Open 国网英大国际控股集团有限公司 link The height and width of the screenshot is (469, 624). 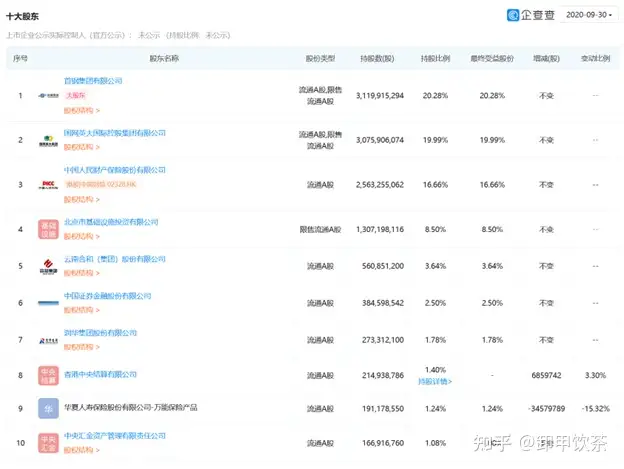tap(115, 133)
